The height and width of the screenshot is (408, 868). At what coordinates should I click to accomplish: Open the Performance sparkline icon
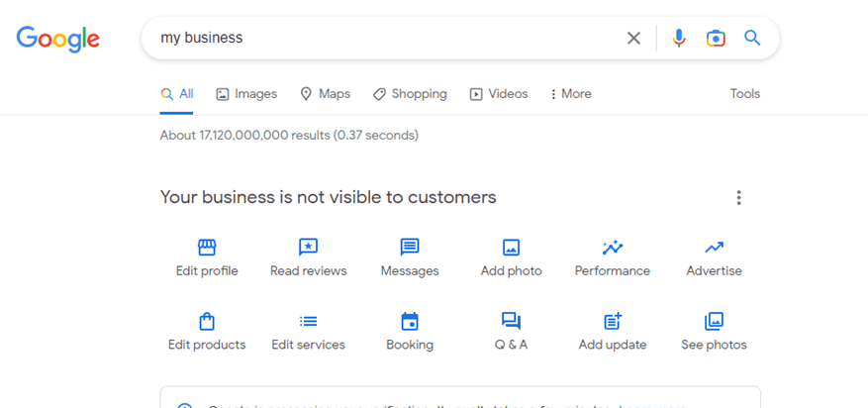(613, 248)
